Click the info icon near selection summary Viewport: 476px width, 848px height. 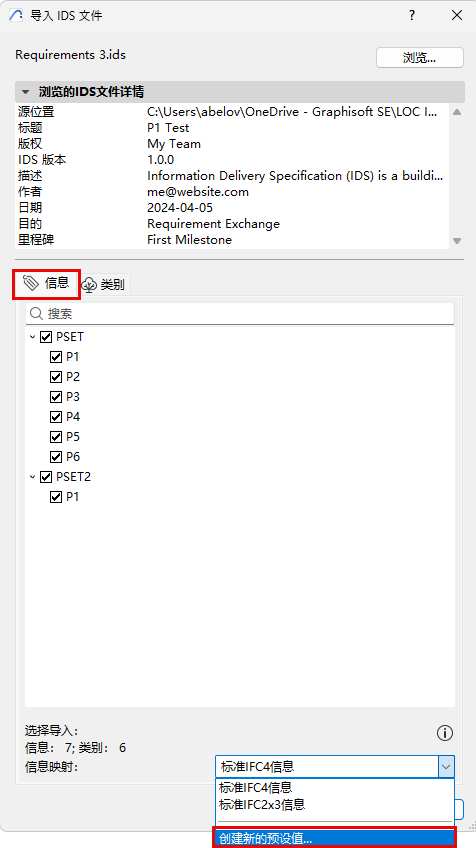point(445,733)
